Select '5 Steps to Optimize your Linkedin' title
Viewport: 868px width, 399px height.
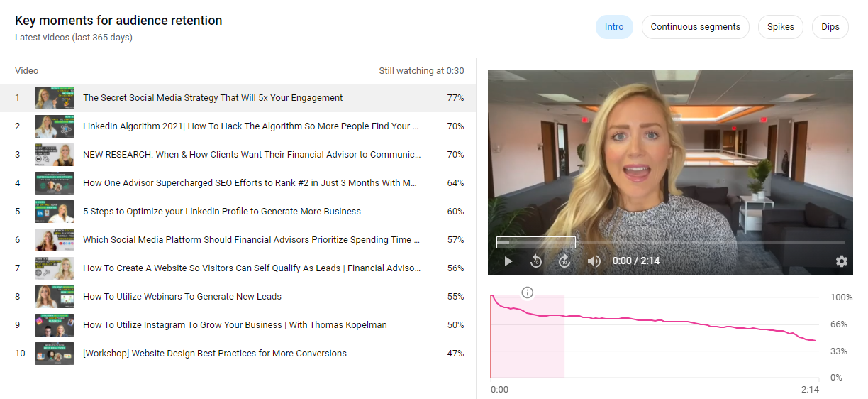tap(222, 212)
